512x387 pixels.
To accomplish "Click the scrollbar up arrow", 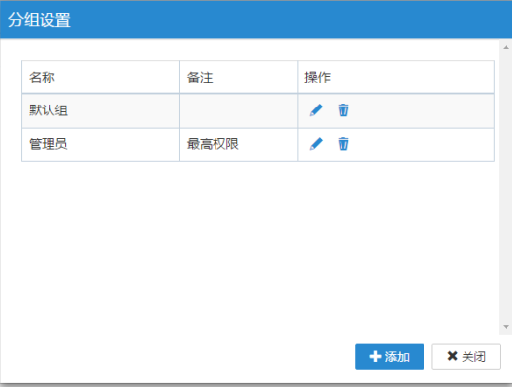I will click(506, 47).
